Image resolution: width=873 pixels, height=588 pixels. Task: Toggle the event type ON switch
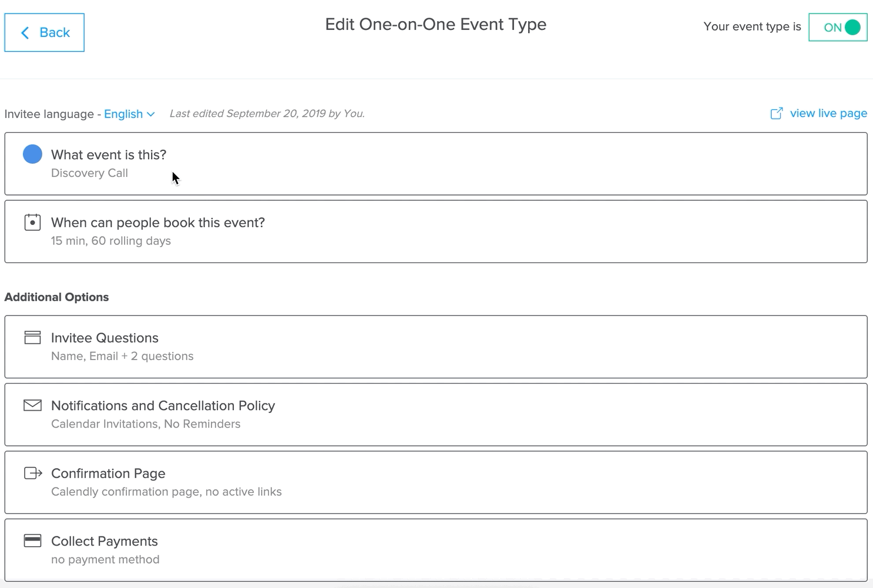click(x=838, y=27)
